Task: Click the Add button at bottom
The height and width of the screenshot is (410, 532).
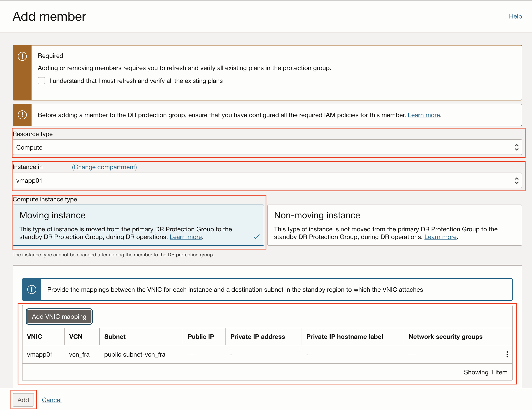Action: [23, 400]
